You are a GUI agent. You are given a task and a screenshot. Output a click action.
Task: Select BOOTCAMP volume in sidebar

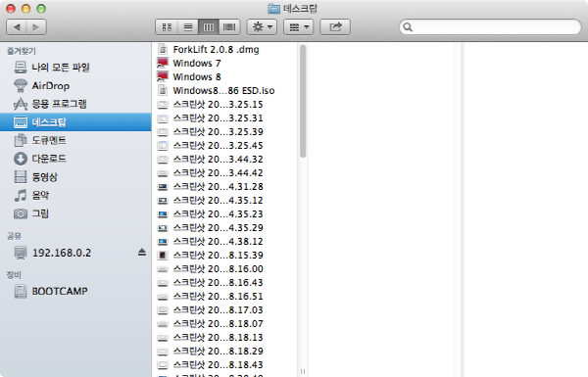[75, 291]
